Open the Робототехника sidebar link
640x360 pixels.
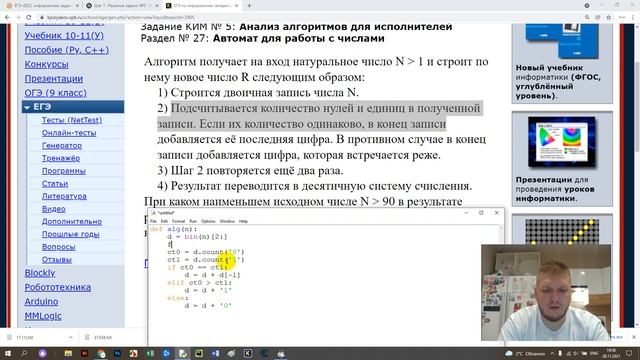(x=58, y=287)
